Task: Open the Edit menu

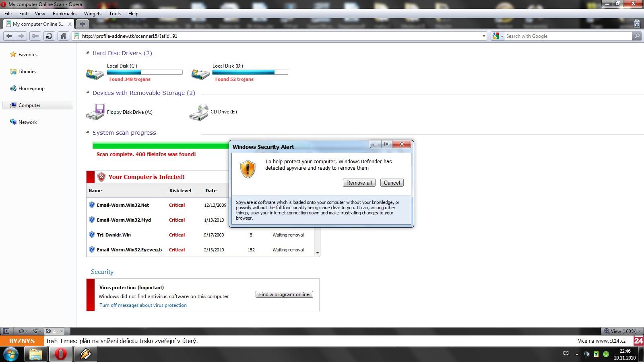Action: 23,13
